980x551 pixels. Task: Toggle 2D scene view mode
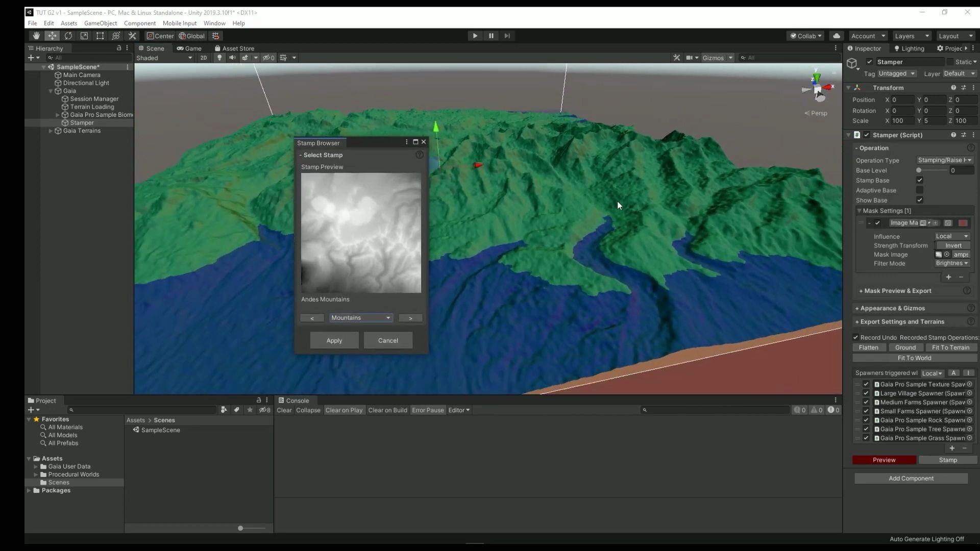coord(204,58)
